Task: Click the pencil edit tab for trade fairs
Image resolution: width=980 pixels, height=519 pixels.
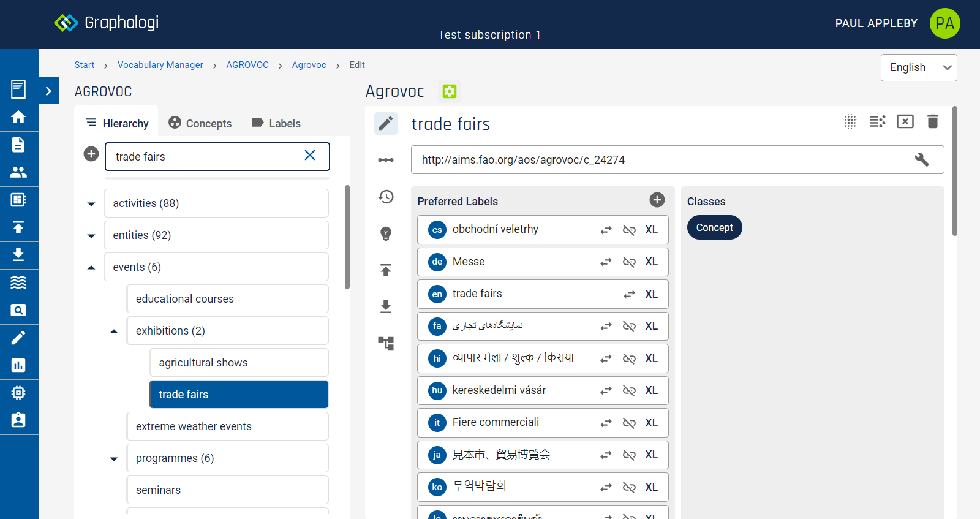Action: [x=386, y=124]
